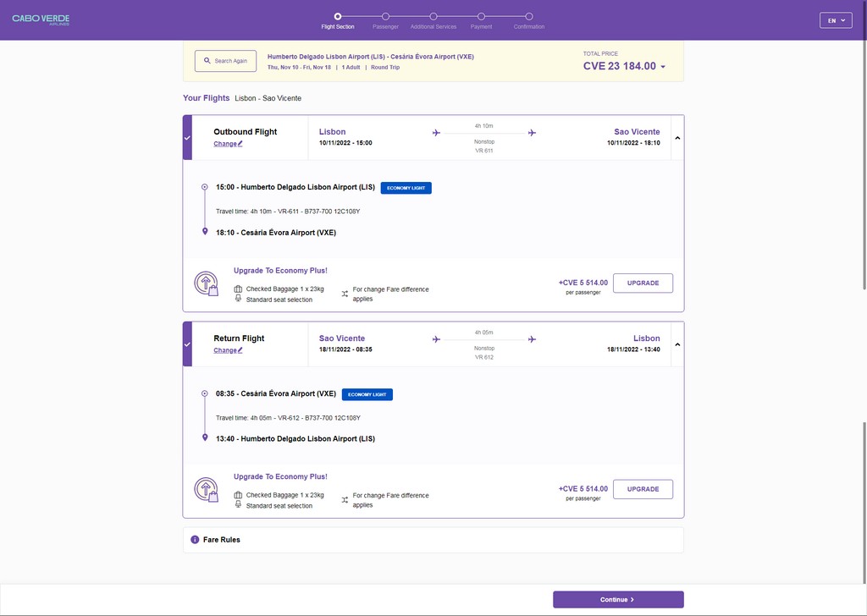The height and width of the screenshot is (616, 867).
Task: Click UPGRADE button for the outbound flight
Action: [x=643, y=283]
